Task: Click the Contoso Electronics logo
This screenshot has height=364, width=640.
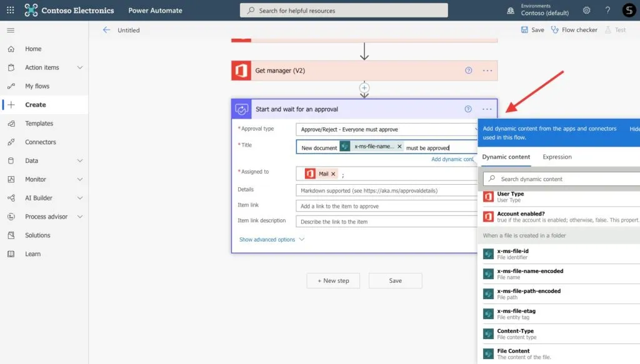Action: (x=31, y=10)
